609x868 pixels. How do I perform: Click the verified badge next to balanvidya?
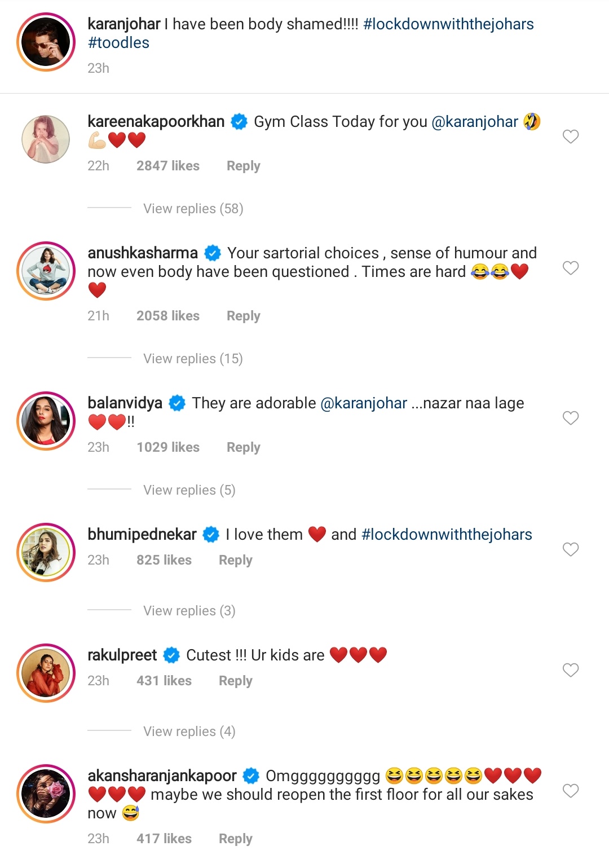[176, 403]
